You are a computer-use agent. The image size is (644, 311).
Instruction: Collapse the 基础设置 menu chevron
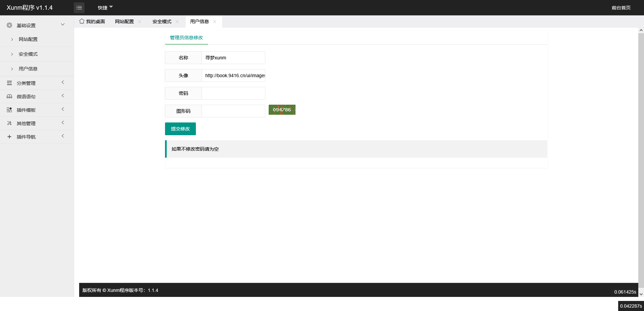[63, 24]
